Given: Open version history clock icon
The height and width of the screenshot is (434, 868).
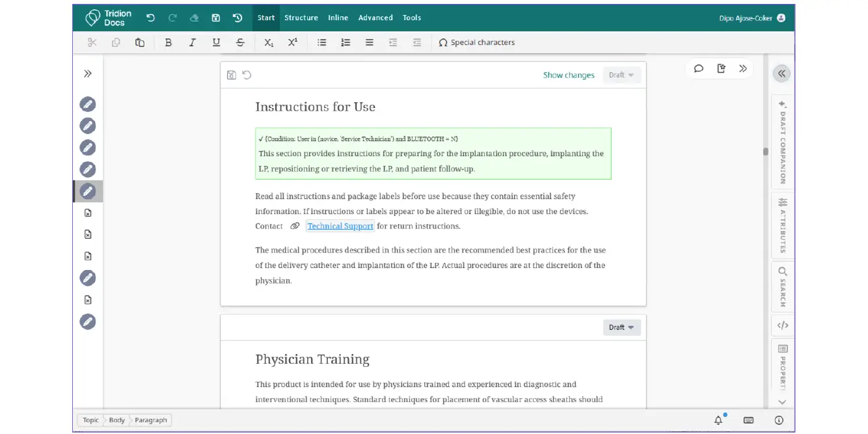Looking at the screenshot, I should tap(237, 18).
